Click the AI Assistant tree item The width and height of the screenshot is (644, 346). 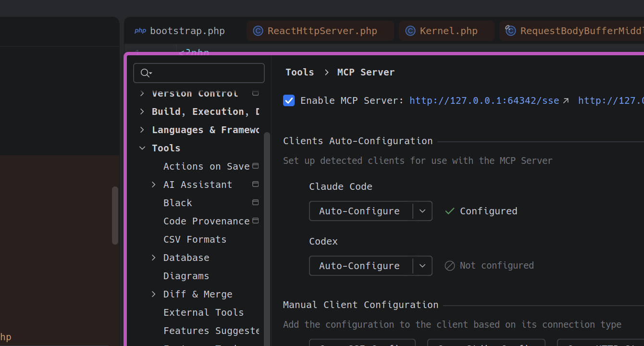pos(198,185)
